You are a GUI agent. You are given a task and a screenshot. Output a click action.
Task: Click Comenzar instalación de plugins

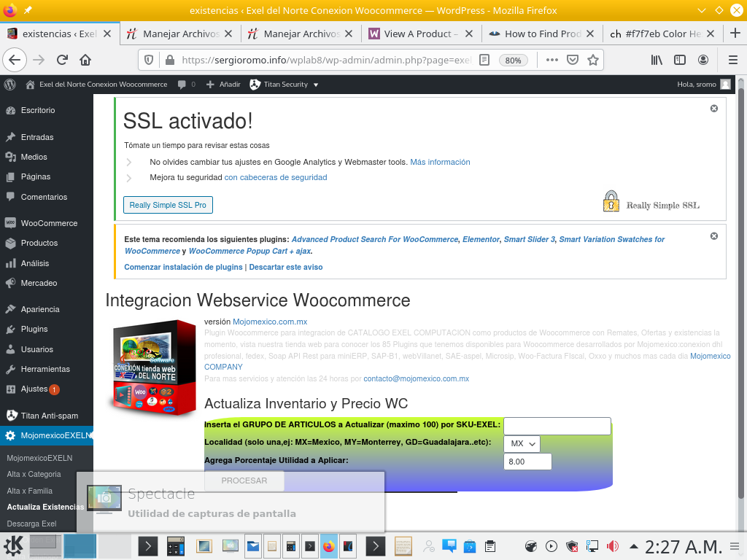click(x=183, y=267)
